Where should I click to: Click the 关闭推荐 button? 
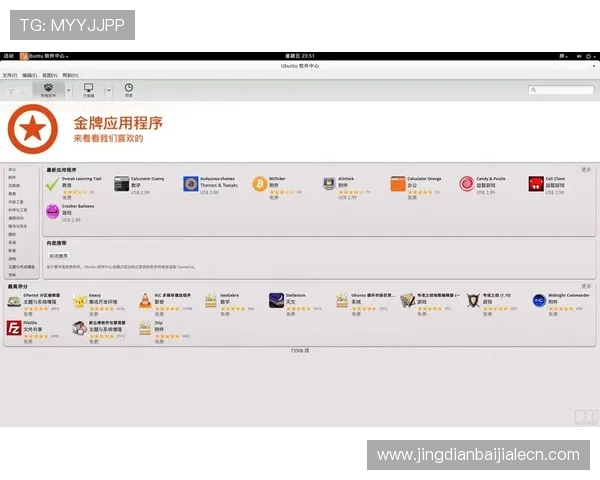point(58,256)
